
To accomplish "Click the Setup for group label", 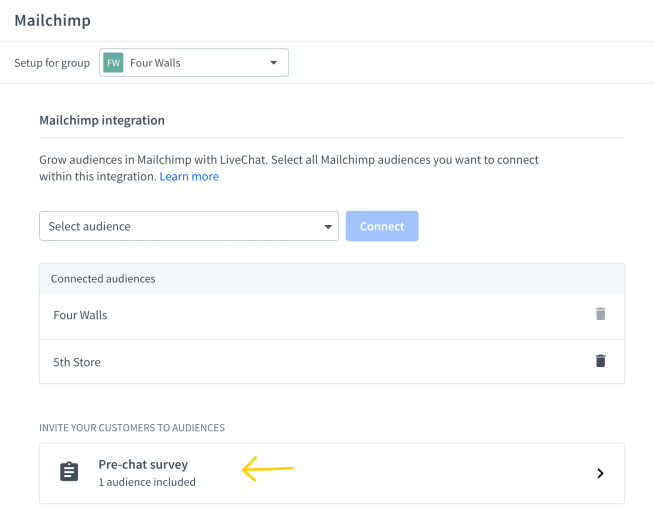I will 52,63.
